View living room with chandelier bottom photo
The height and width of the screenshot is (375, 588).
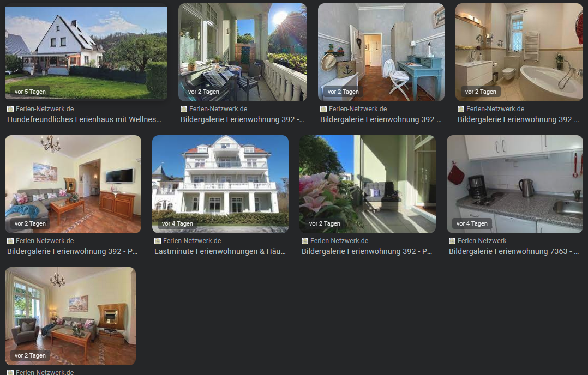(70, 316)
